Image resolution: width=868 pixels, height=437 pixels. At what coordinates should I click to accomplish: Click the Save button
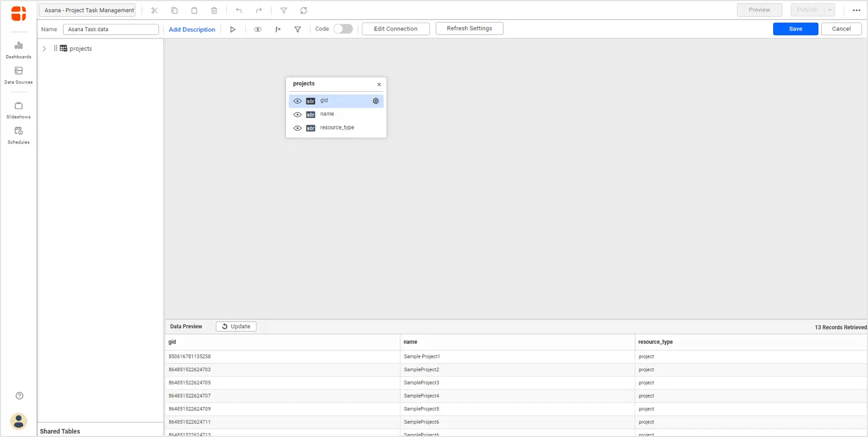coord(795,29)
